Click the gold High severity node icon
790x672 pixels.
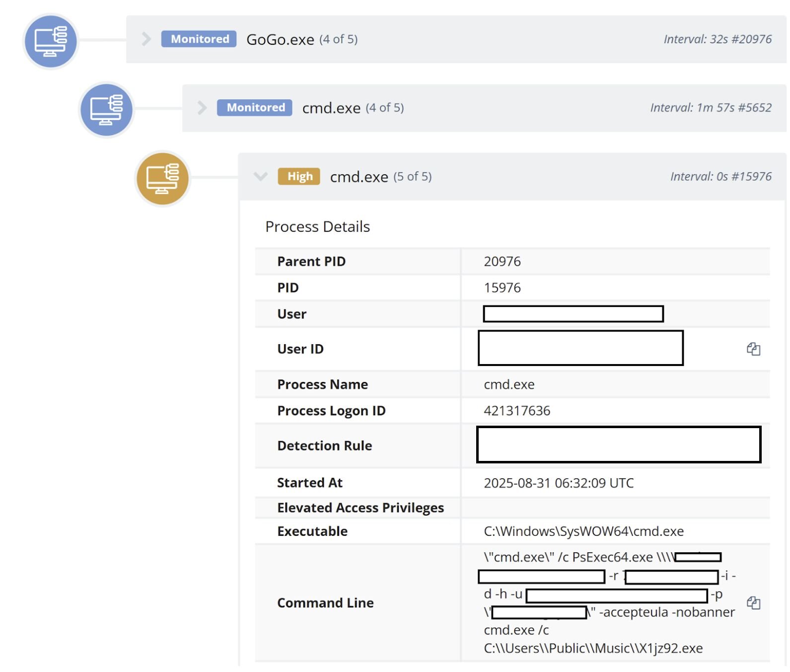point(162,178)
